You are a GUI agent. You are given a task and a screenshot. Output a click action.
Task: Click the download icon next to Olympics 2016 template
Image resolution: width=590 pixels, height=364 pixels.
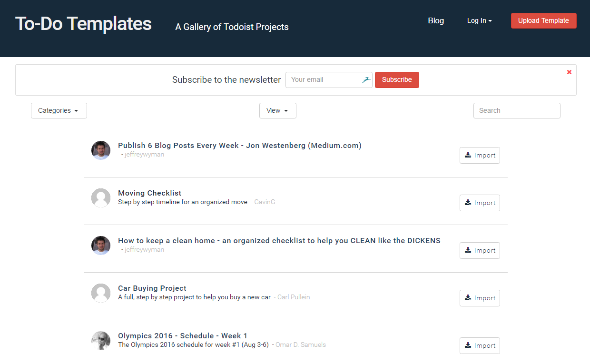467,345
